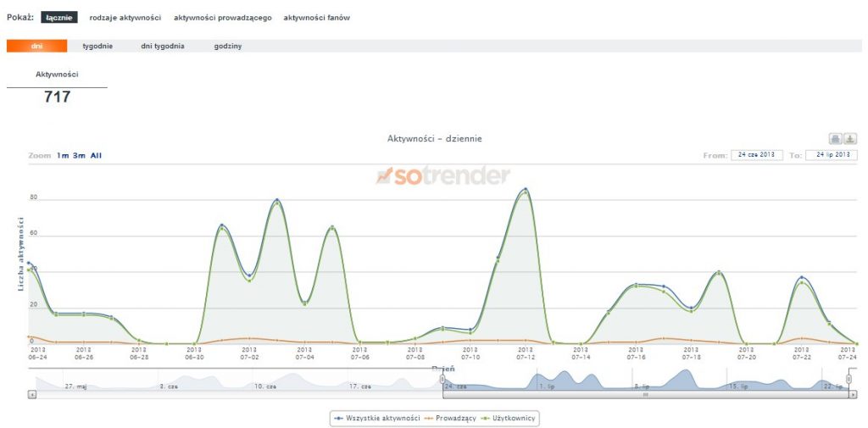The height and width of the screenshot is (428, 868).
Task: Set zoom range to 1m
Action: pyautogui.click(x=63, y=156)
